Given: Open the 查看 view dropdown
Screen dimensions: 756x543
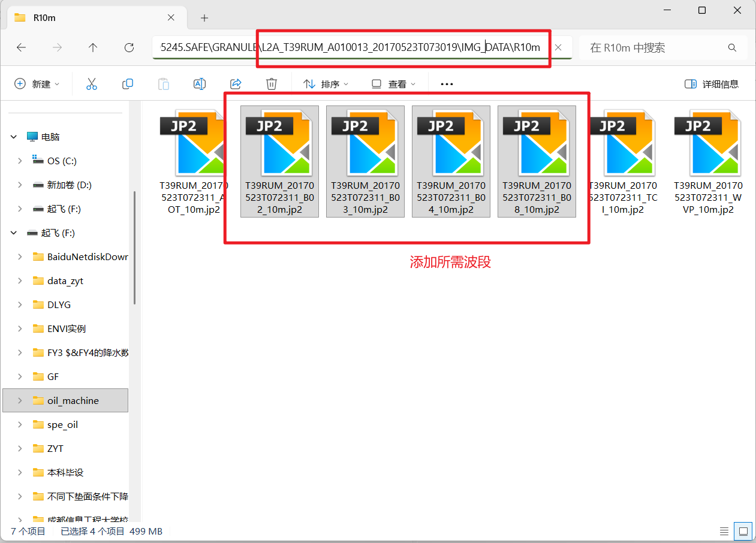Looking at the screenshot, I should click(x=393, y=84).
